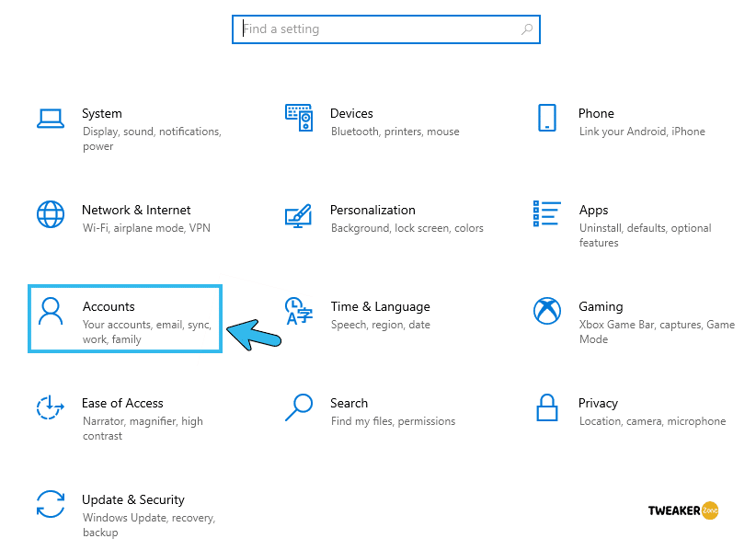The image size is (756, 550).
Task: Click 'Link your Android, iPhone' text
Action: point(642,132)
